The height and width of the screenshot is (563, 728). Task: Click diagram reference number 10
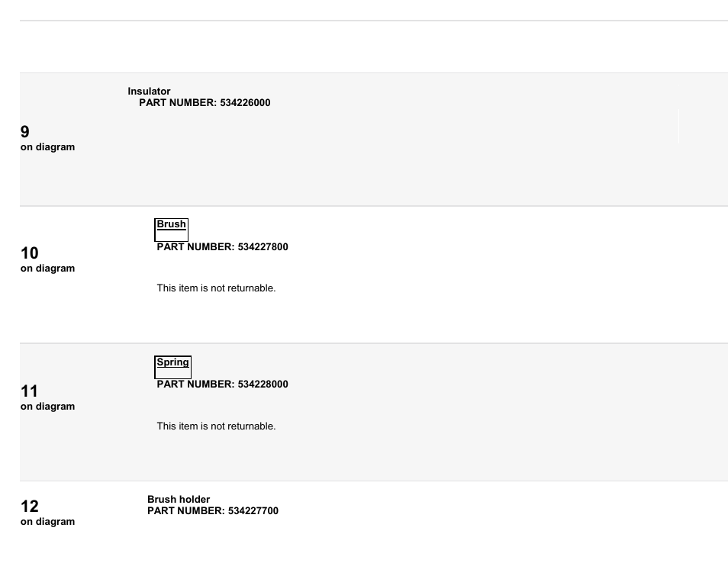tap(30, 253)
